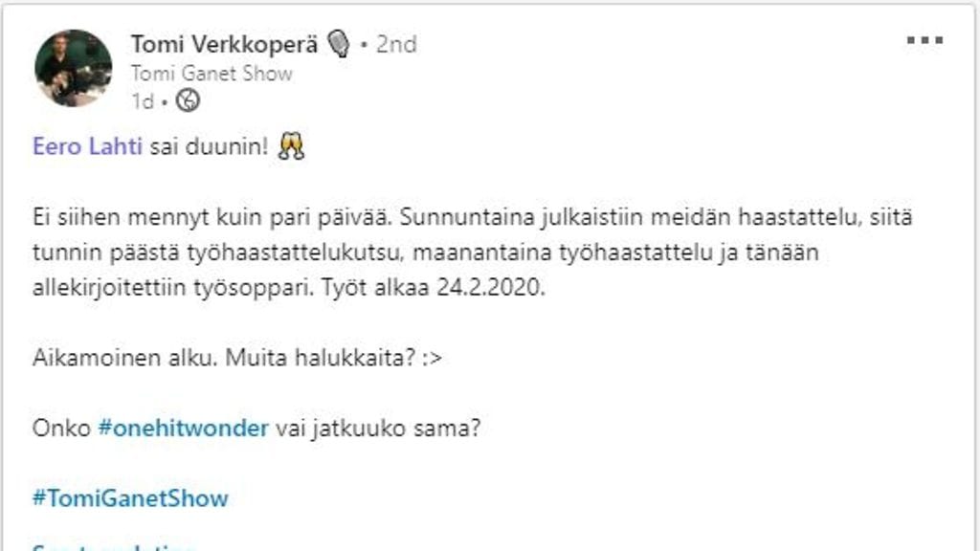Click the Tomi Ganet Show headline text

[x=212, y=72]
